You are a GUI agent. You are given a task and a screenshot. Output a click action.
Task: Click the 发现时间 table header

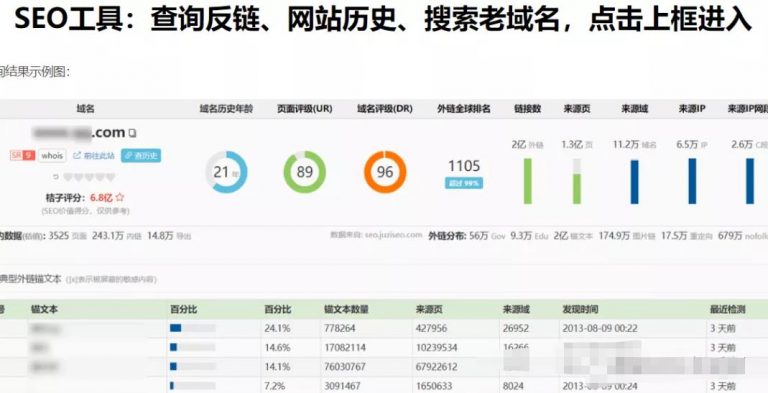tap(580, 309)
